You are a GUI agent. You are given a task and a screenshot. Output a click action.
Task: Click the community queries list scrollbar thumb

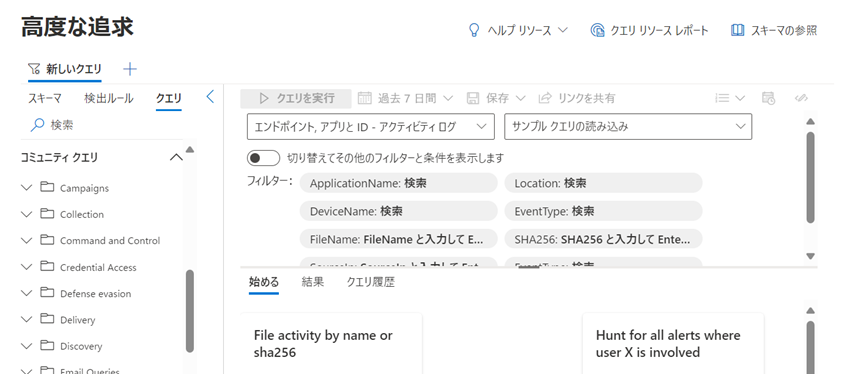click(x=190, y=312)
